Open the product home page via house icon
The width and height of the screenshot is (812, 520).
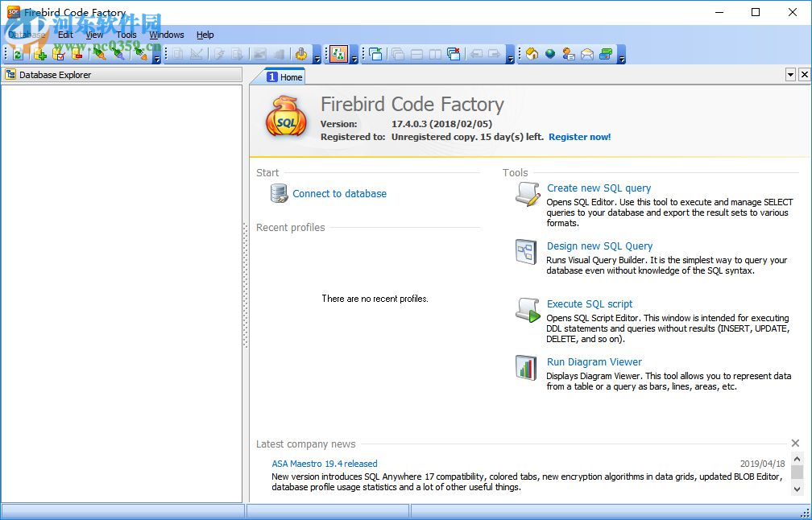click(531, 53)
